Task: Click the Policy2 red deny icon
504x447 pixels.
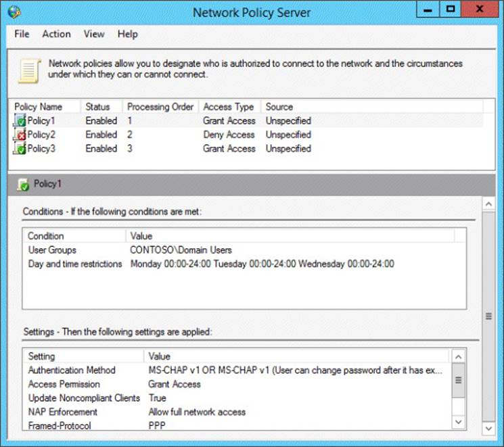Action: click(x=20, y=135)
